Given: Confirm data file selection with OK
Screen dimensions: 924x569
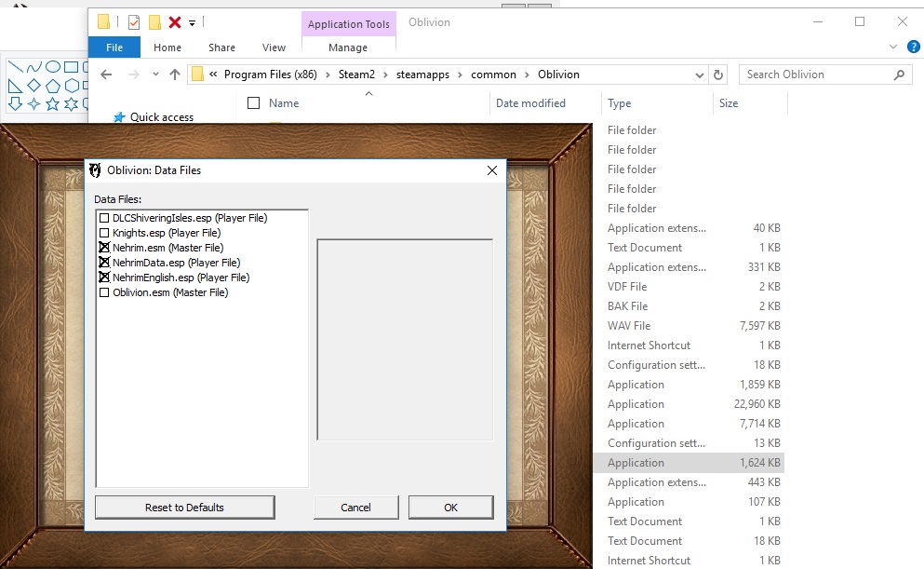Looking at the screenshot, I should (450, 508).
